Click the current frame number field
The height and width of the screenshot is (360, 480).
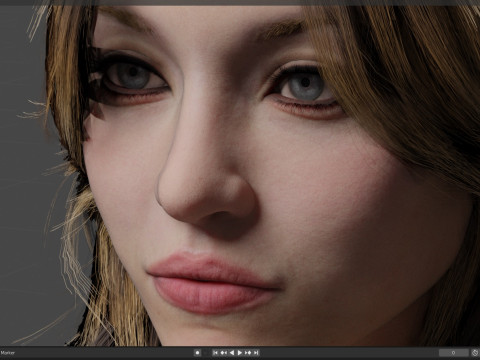[x=454, y=353]
